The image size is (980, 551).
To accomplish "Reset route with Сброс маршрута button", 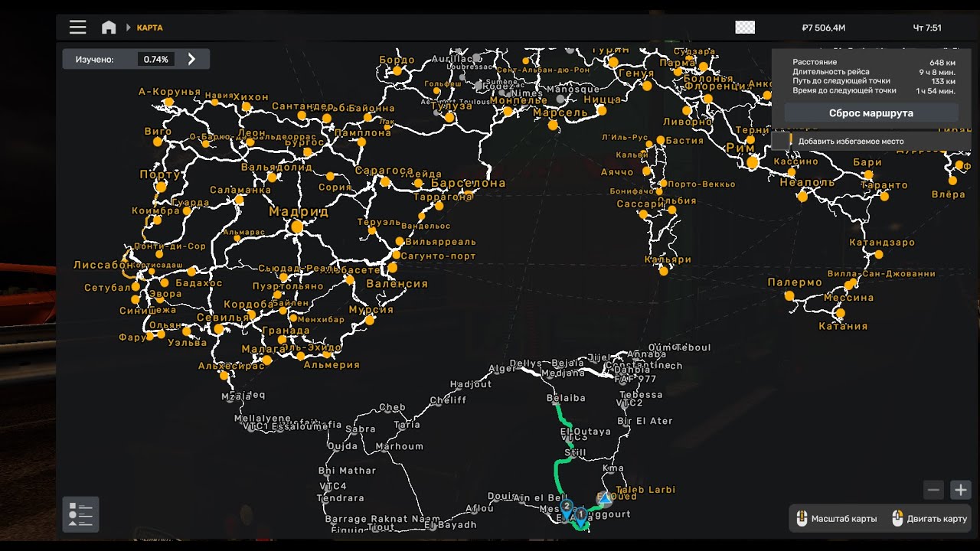I will [x=871, y=113].
